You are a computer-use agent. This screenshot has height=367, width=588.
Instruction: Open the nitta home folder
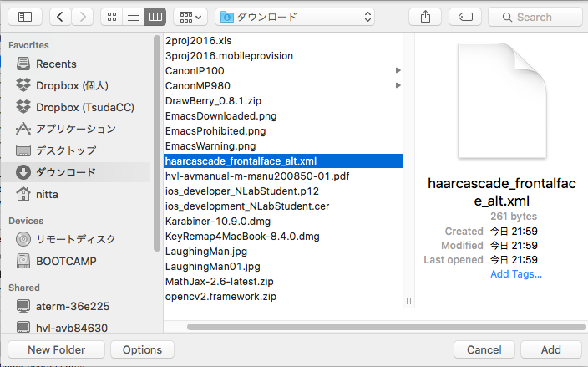[47, 194]
